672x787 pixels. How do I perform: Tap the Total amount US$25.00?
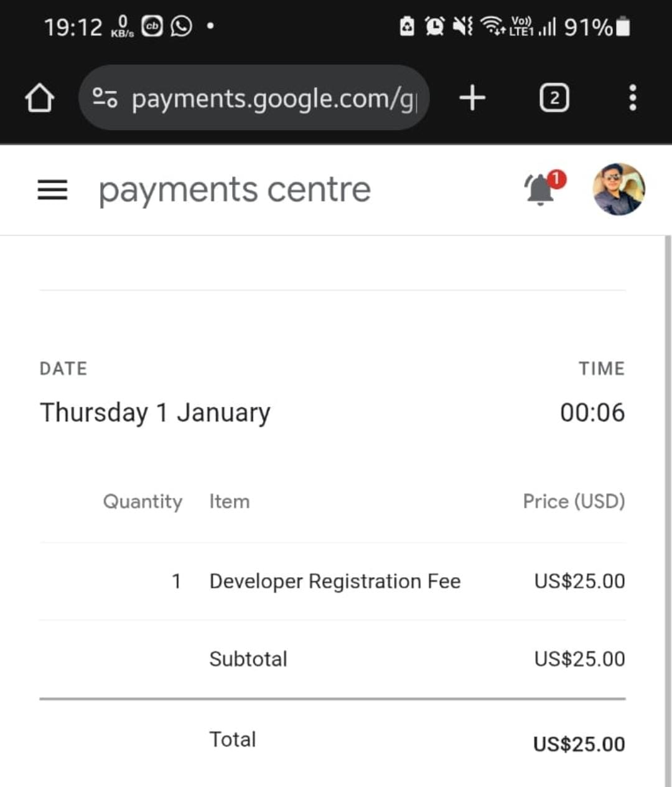click(579, 743)
